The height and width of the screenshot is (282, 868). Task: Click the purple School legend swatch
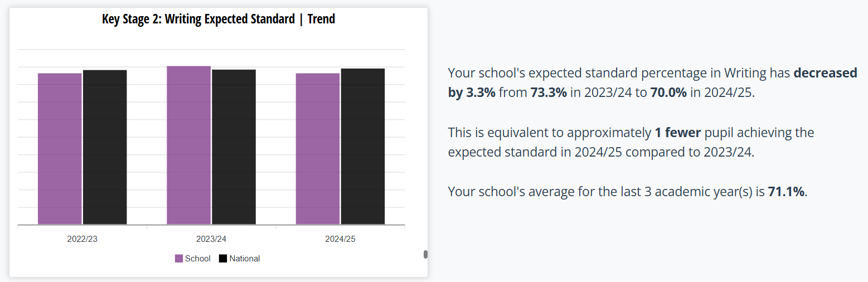pos(179,259)
